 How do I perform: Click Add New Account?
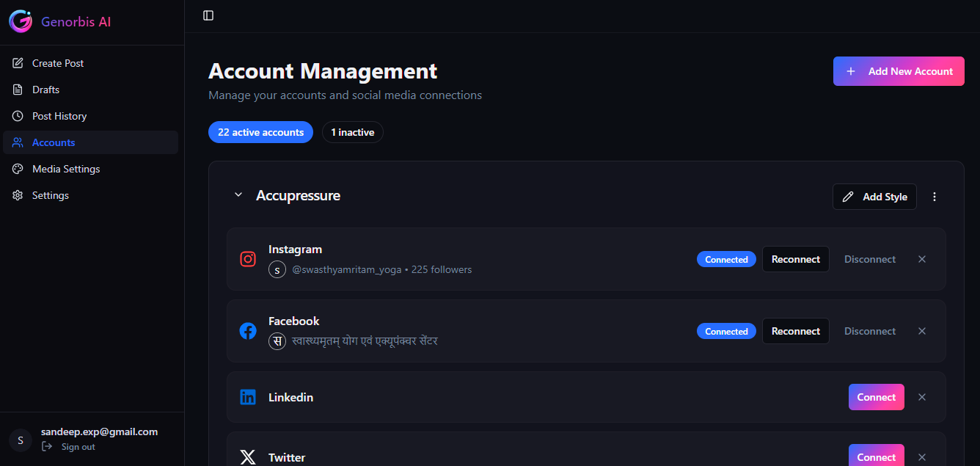click(898, 70)
